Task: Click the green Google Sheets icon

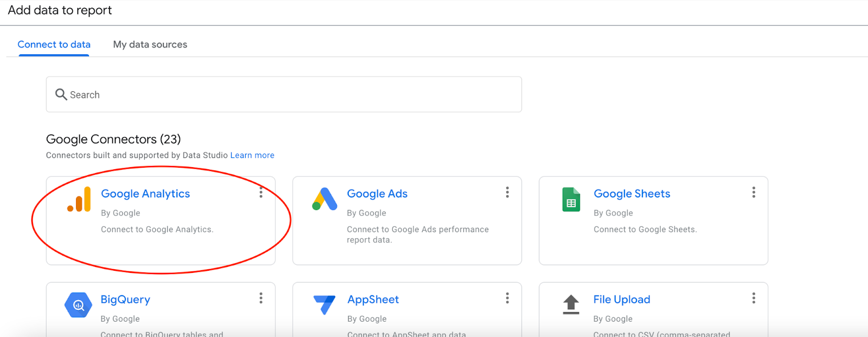Action: pos(571,199)
